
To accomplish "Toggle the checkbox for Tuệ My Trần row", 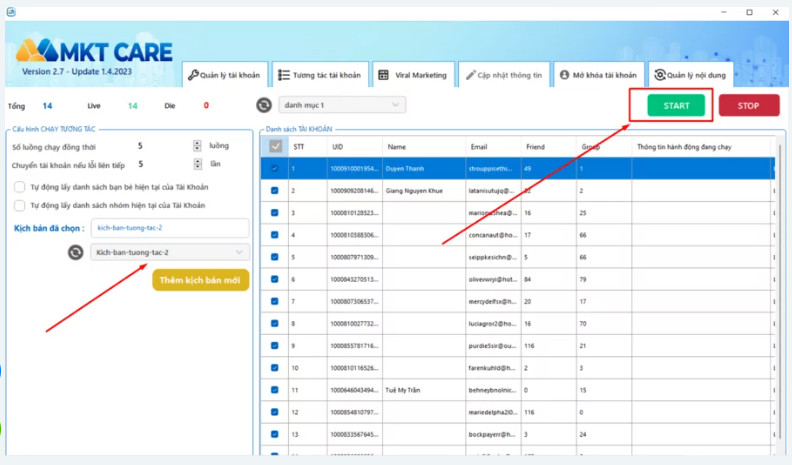I will (275, 390).
